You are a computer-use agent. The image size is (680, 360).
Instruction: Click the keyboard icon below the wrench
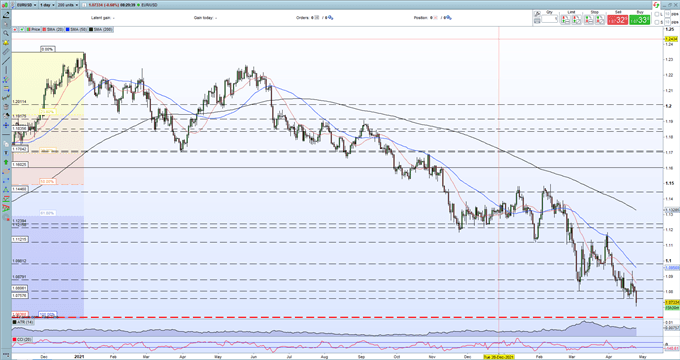tap(537, 20)
